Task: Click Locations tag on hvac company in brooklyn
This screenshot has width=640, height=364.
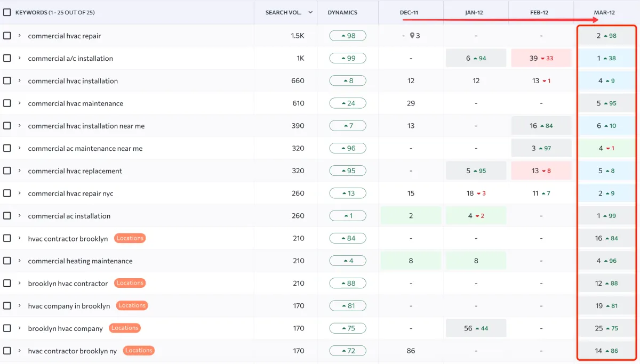Action: pos(132,305)
